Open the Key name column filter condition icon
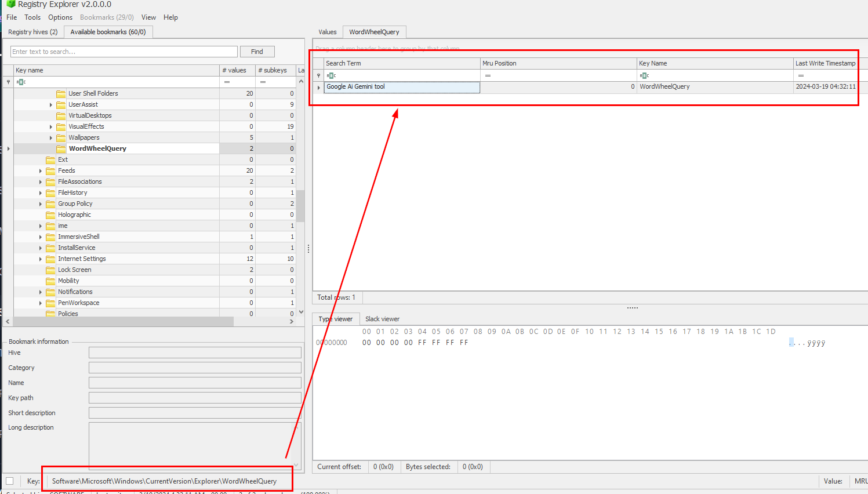The image size is (868, 494). click(21, 82)
